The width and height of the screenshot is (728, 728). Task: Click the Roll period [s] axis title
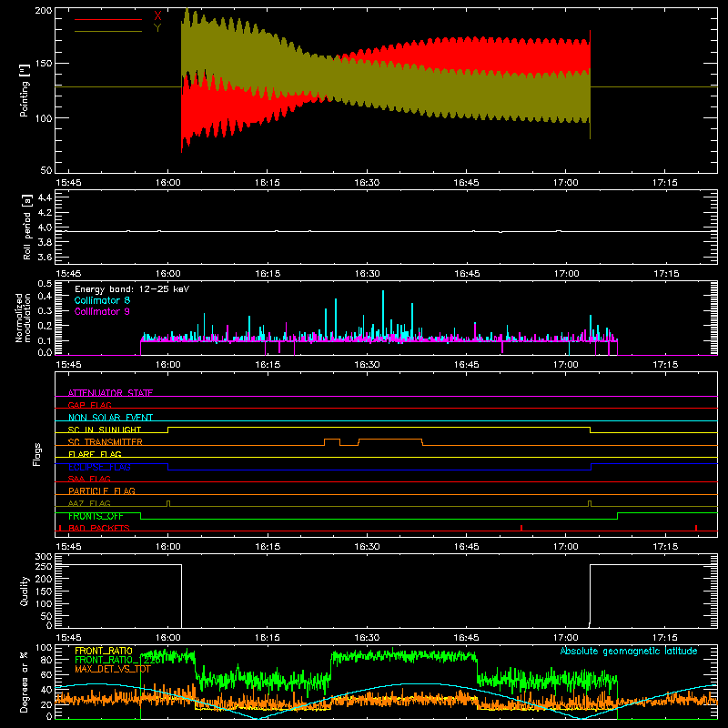(x=27, y=227)
